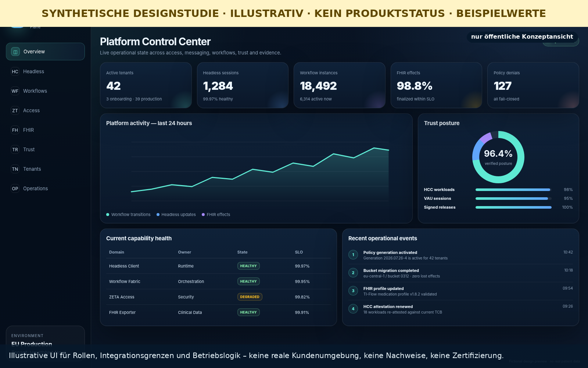Open the Overview sidebar icon
This screenshot has height=368, width=588.
(15, 52)
